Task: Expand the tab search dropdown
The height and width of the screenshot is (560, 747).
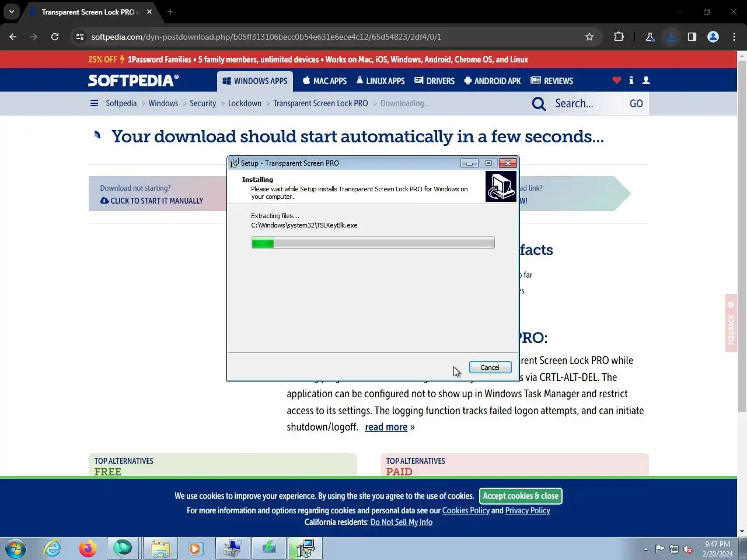Action: point(11,12)
